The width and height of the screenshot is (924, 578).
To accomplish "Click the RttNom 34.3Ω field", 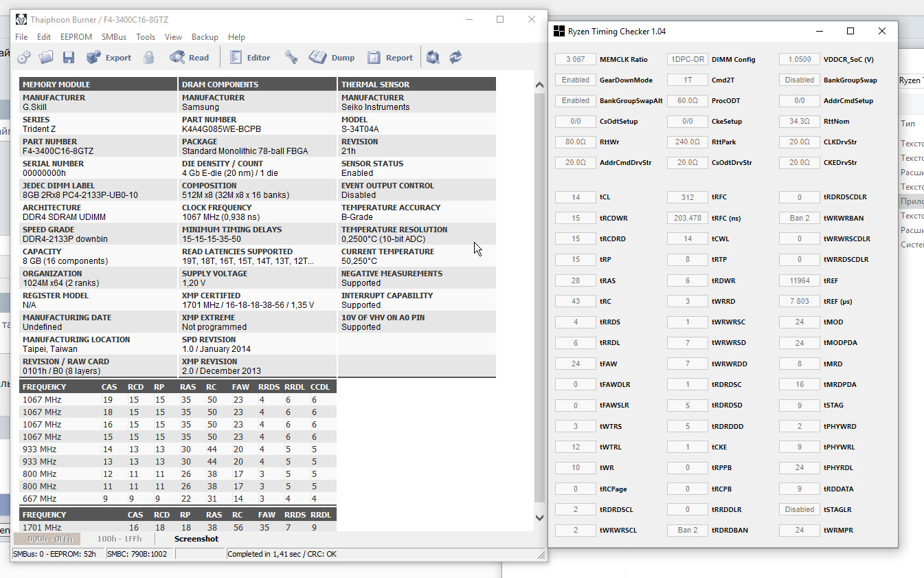I will coord(800,121).
